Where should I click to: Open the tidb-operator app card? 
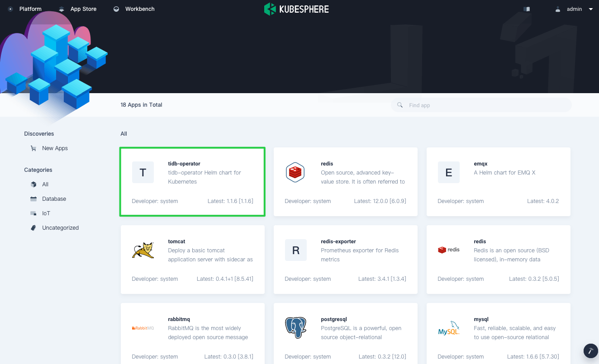point(192,181)
